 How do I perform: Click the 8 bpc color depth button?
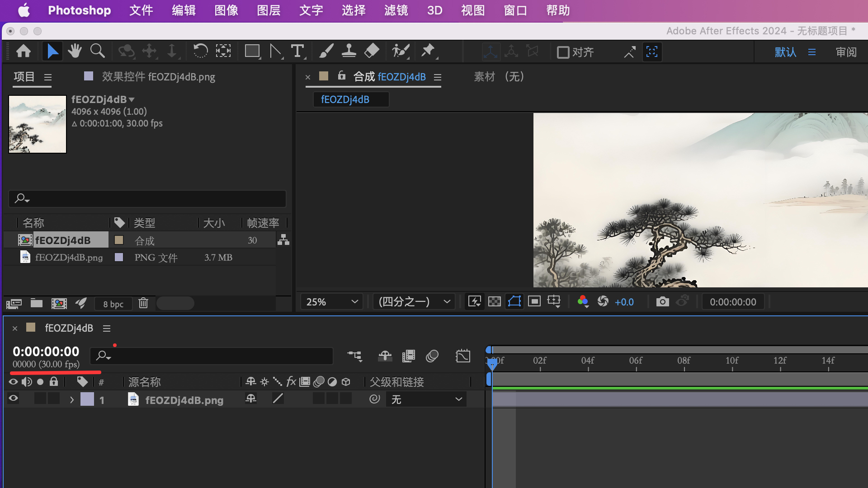[113, 304]
